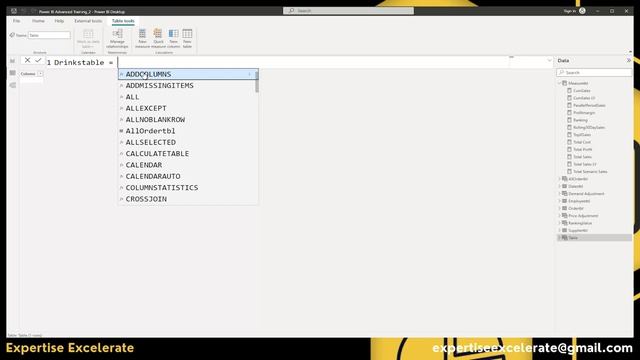Select the Table tools ribbon tab
Image resolution: width=640 pixels, height=360 pixels.
123,21
